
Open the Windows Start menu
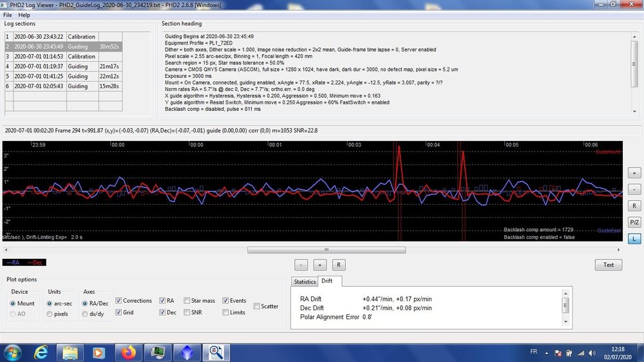tap(12, 352)
